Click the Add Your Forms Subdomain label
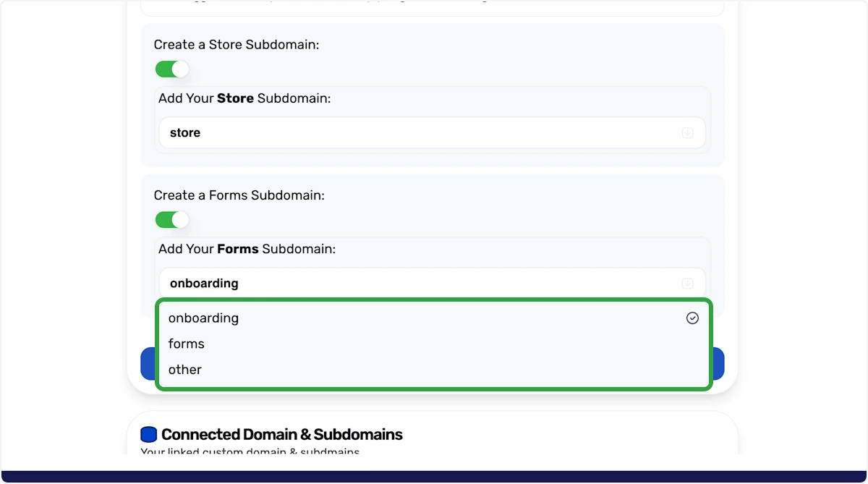This screenshot has height=484, width=868. click(x=247, y=249)
